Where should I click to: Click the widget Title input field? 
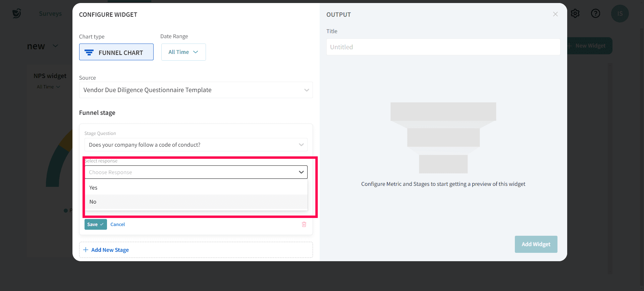pyautogui.click(x=443, y=47)
